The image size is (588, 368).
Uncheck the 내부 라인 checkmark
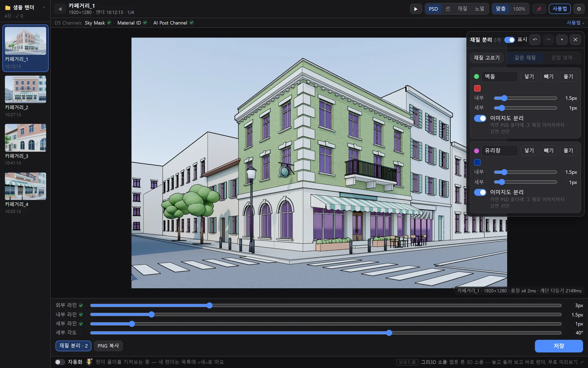pyautogui.click(x=81, y=315)
